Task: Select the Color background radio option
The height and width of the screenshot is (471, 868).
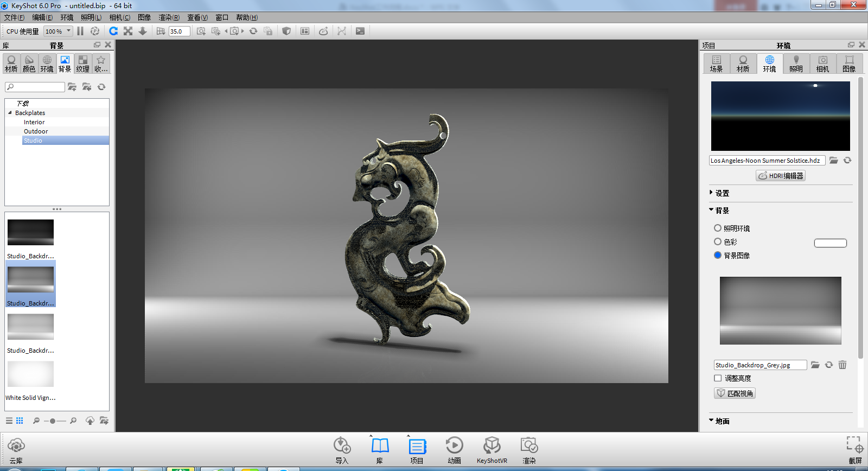Action: tap(718, 242)
